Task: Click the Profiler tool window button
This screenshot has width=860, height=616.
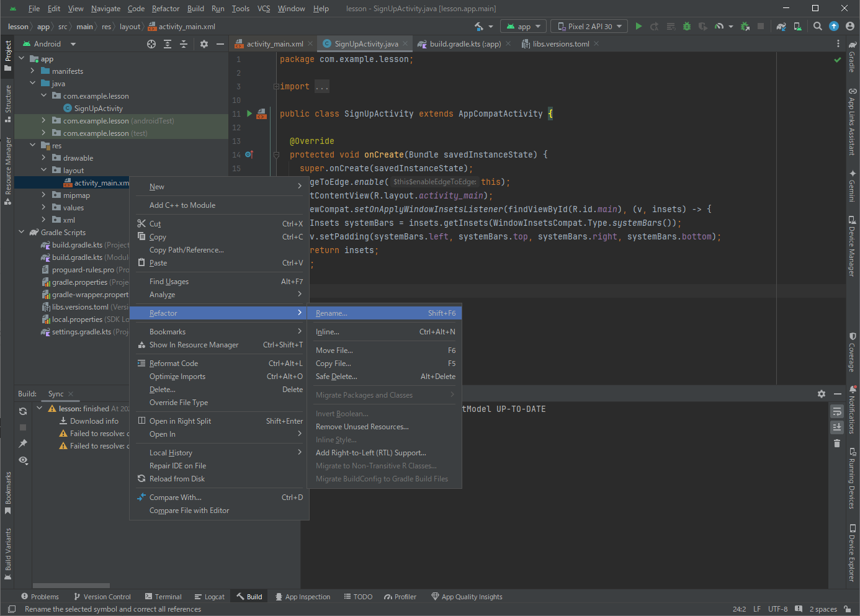Action: 400,597
